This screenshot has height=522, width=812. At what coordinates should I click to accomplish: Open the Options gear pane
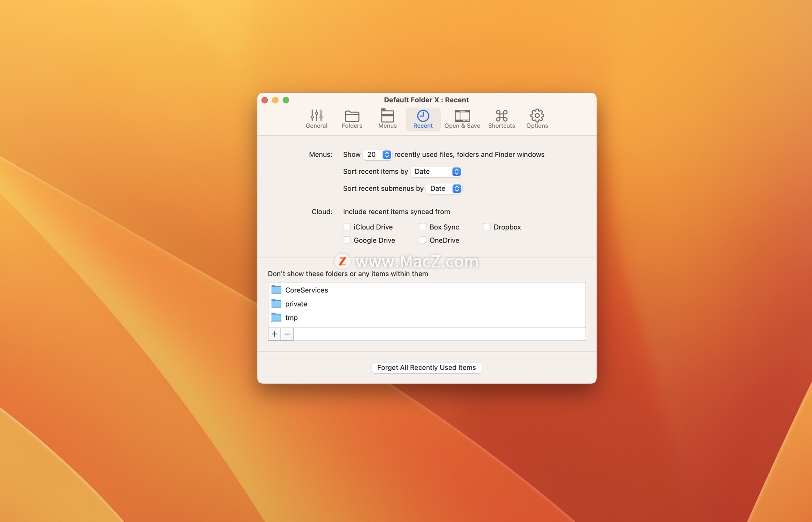[537, 119]
